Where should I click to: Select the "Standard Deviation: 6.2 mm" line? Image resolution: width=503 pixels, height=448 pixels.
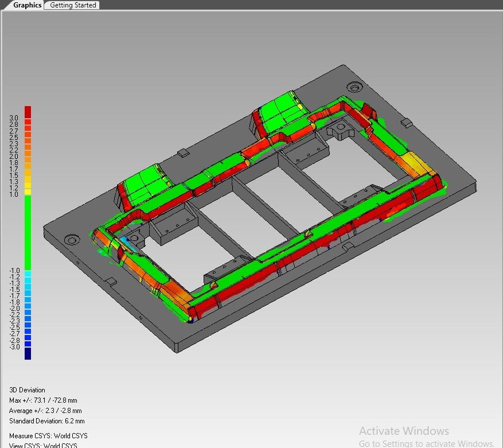click(x=47, y=420)
